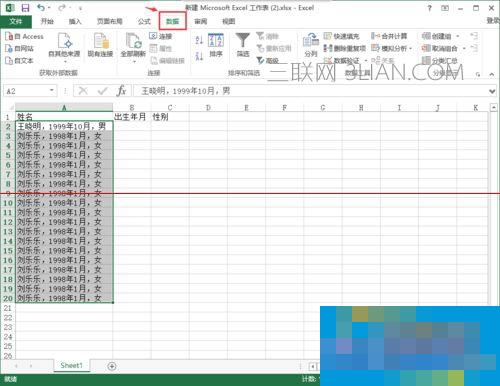Select the row 10 header
This screenshot has height=386, width=500.
(8, 203)
